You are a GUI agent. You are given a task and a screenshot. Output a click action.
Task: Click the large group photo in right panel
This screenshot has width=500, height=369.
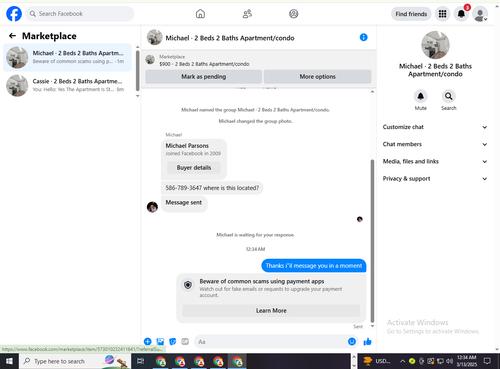click(435, 45)
